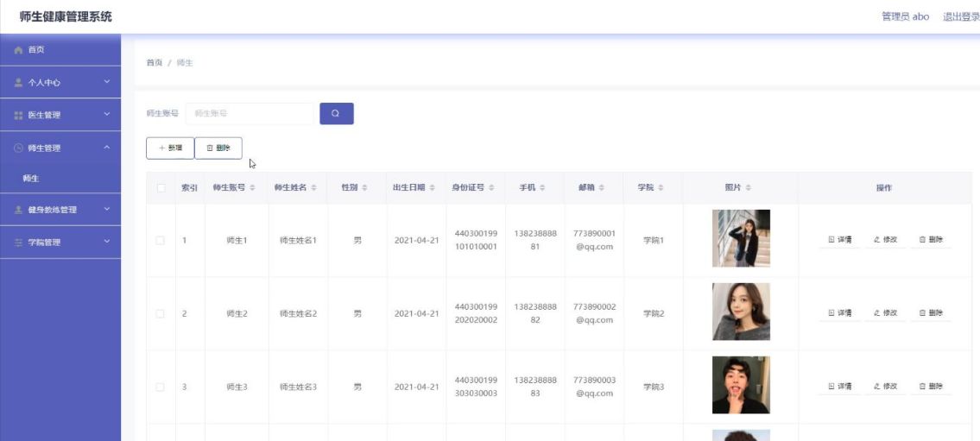Tick the checkbox for row 师生1
The image size is (980, 441).
point(160,241)
